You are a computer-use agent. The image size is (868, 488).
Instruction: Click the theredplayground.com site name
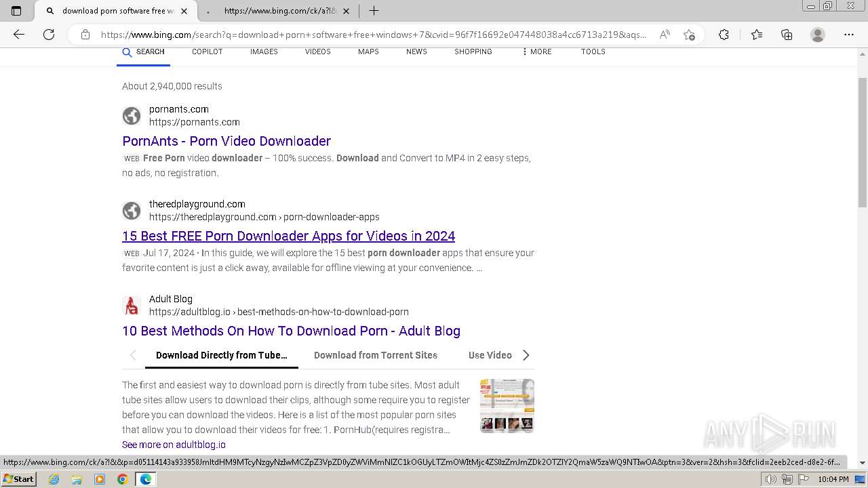197,204
